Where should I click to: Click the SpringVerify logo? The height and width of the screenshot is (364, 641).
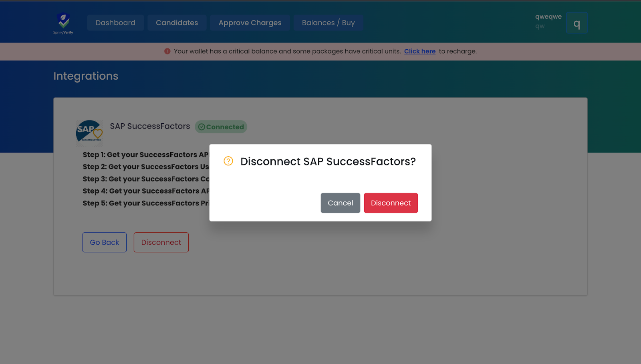[63, 23]
